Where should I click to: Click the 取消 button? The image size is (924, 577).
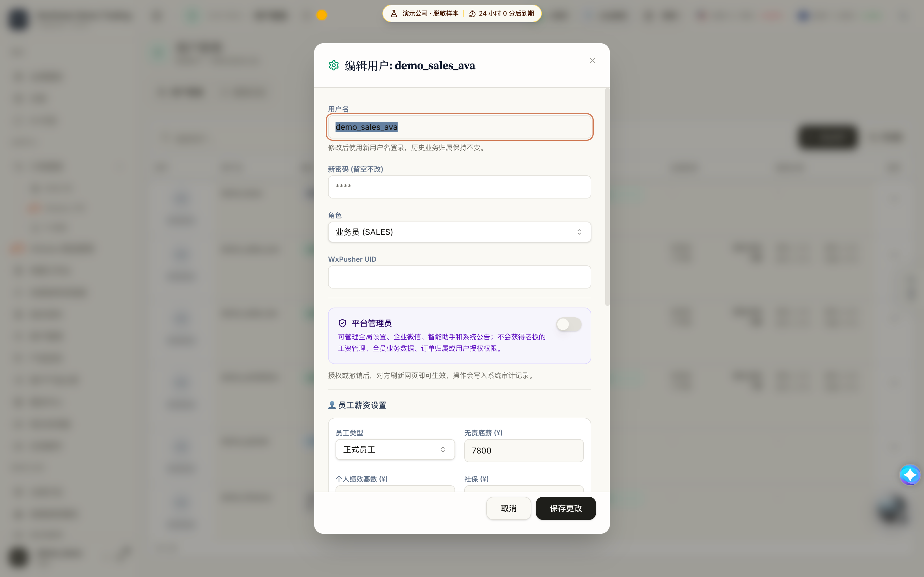508,508
